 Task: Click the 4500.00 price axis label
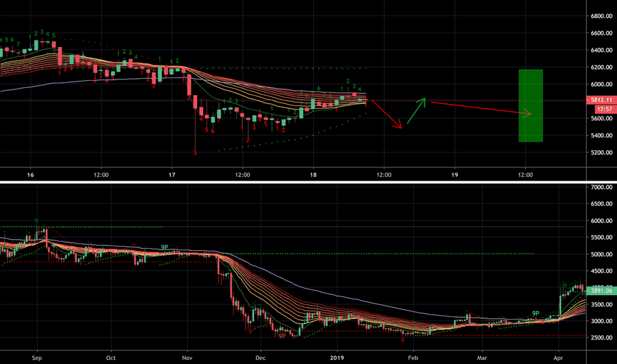point(601,271)
